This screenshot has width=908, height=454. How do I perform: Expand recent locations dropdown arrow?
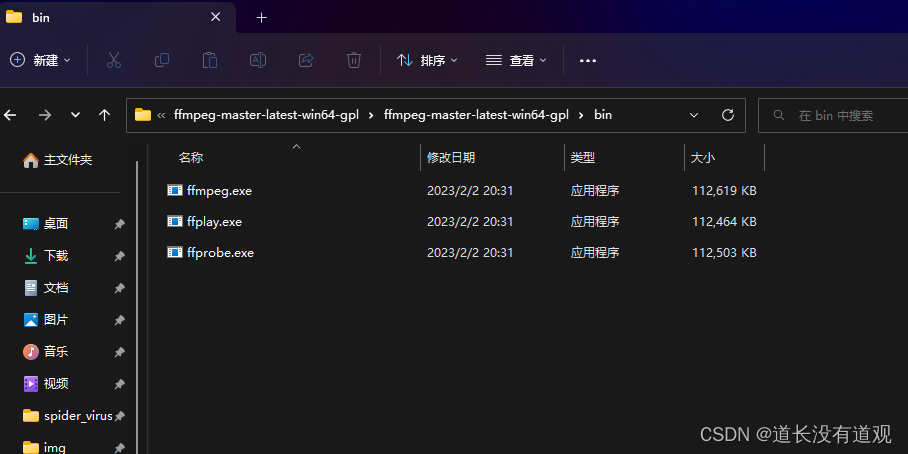(75, 115)
